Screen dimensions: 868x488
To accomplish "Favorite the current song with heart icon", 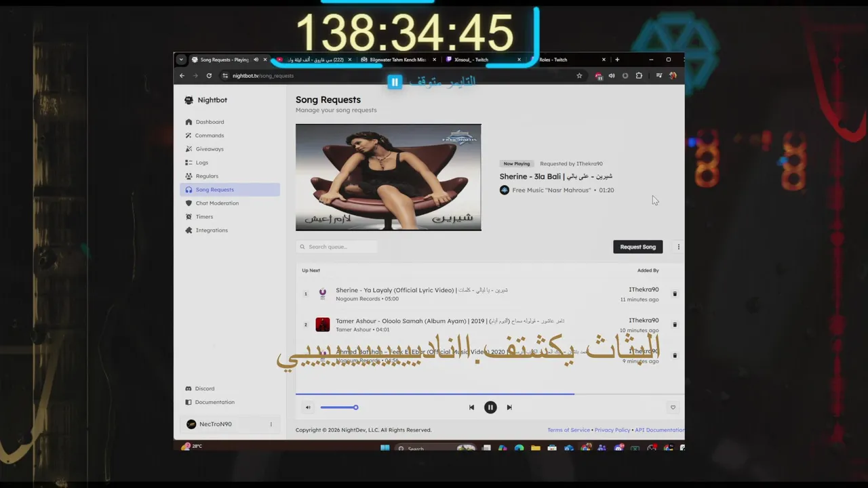I will tap(673, 407).
